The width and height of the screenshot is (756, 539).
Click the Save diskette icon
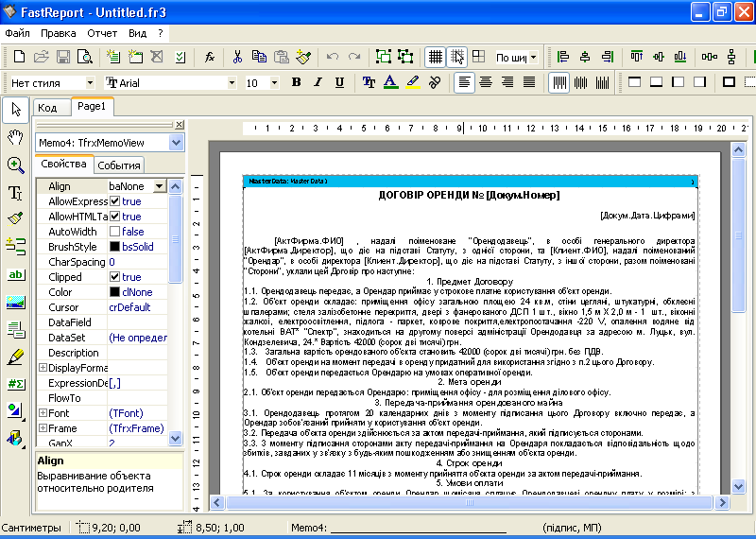click(63, 57)
